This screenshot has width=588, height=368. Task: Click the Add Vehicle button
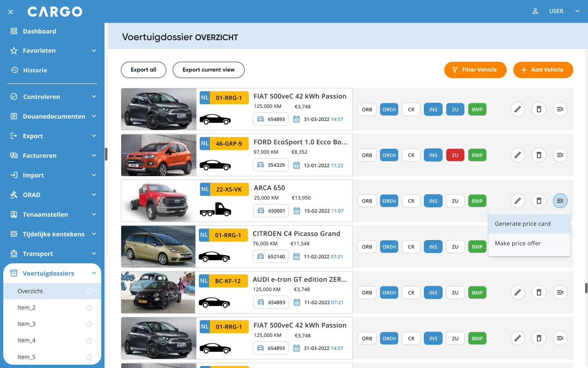coord(543,70)
